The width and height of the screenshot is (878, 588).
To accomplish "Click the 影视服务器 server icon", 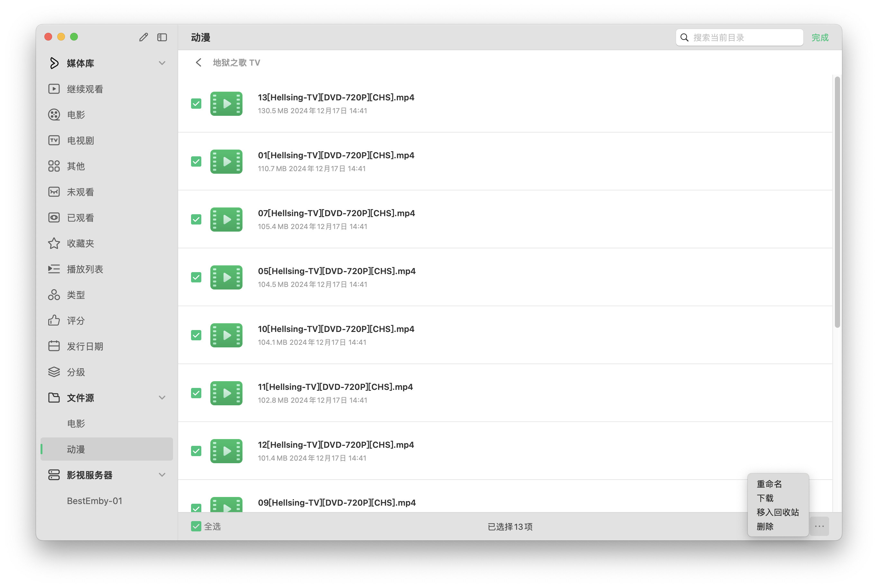I will [x=54, y=475].
